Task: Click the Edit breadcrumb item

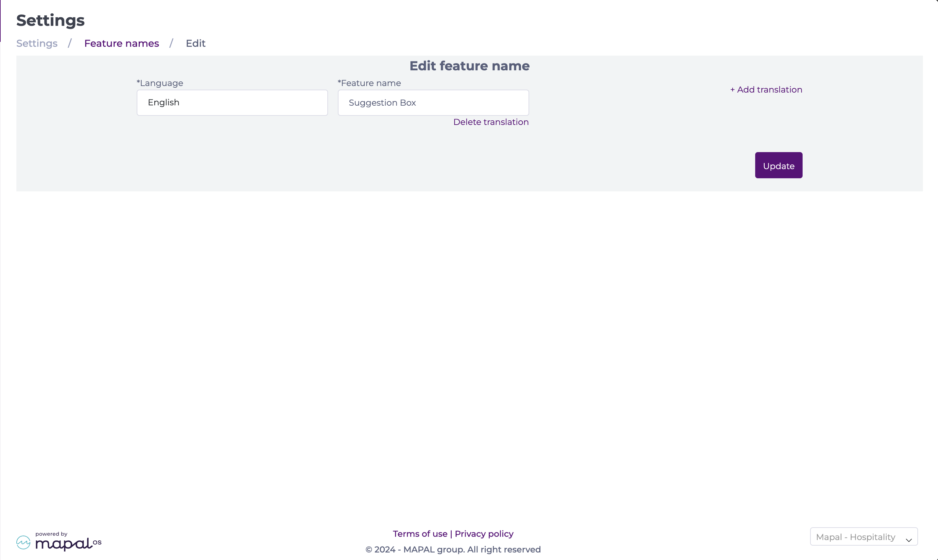Action: point(196,44)
